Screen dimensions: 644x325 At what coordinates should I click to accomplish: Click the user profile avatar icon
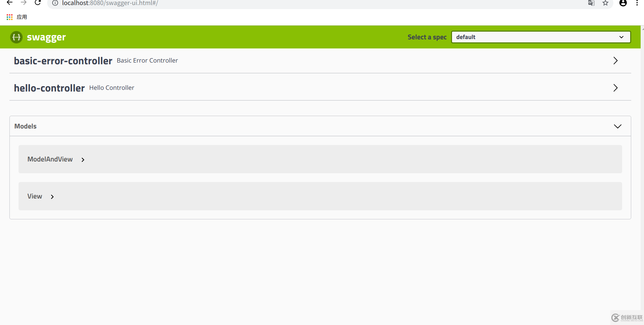click(x=623, y=3)
